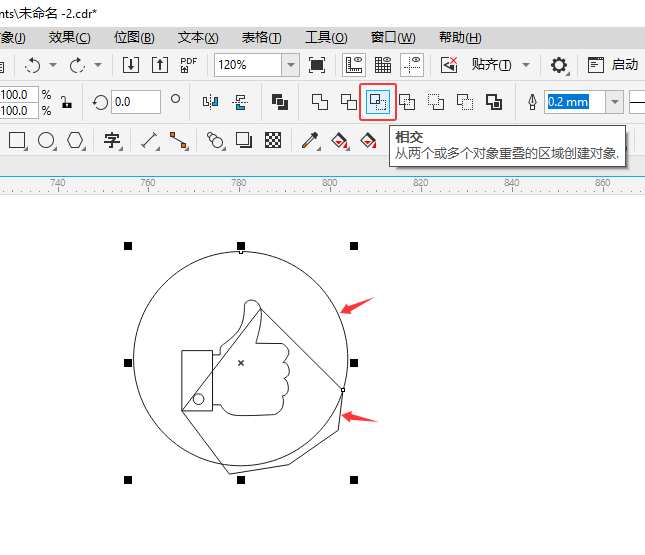Toggle show grid button
The width and height of the screenshot is (645, 555).
click(x=383, y=65)
